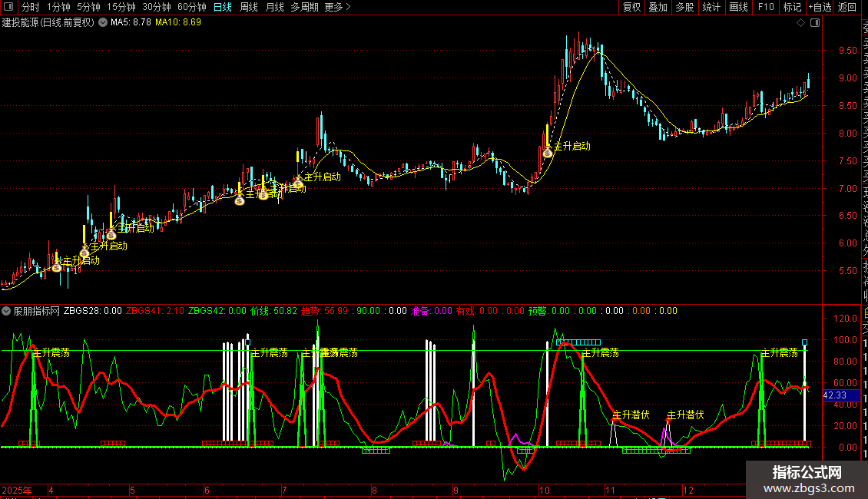Switch to the 月线 monthly tab
Viewport: 868px width, 499px height.
click(x=274, y=7)
